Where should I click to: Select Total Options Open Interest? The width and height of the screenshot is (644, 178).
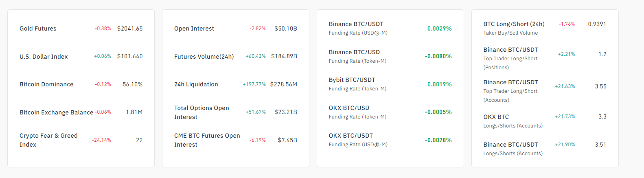click(202, 112)
